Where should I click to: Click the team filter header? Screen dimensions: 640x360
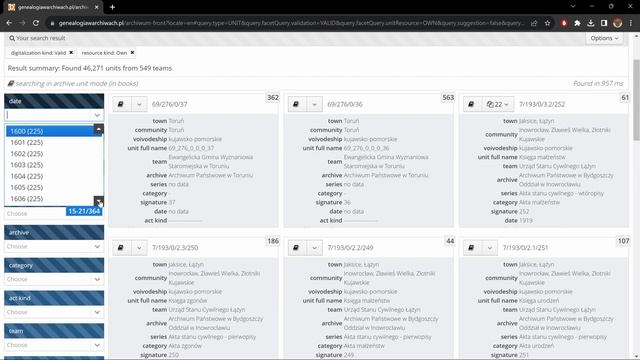(x=54, y=331)
